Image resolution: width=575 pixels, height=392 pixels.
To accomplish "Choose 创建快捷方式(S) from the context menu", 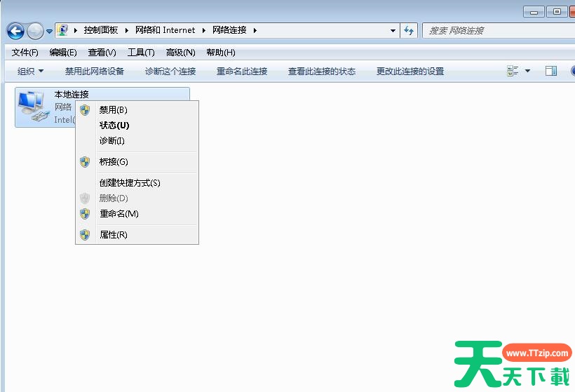I will tap(137, 182).
